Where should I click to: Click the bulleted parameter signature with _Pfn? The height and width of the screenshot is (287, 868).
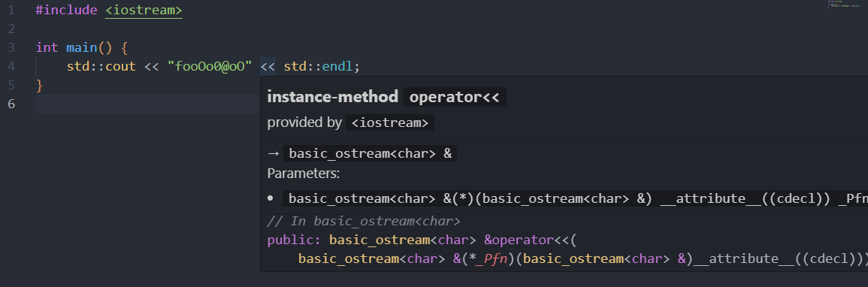pyautogui.click(x=575, y=199)
